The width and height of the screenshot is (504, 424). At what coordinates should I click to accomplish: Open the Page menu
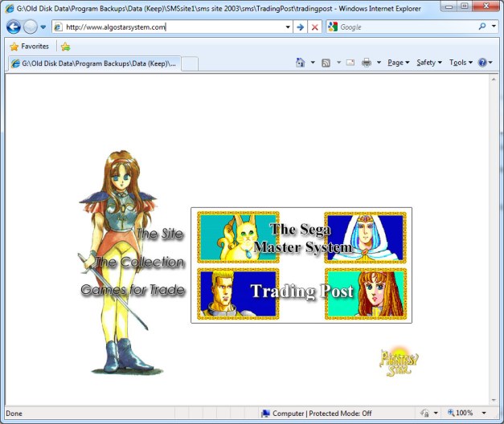[398, 63]
